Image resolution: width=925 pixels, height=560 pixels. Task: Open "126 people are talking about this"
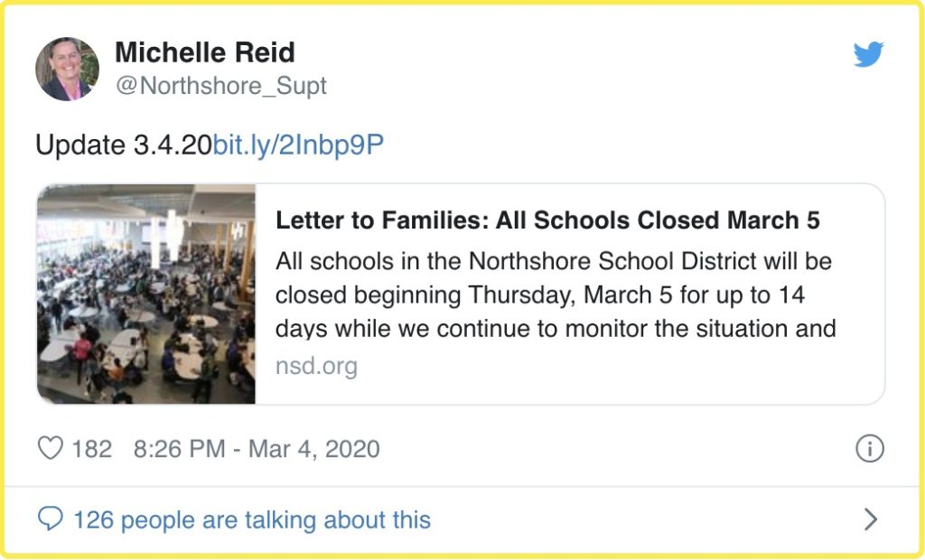[x=252, y=519]
